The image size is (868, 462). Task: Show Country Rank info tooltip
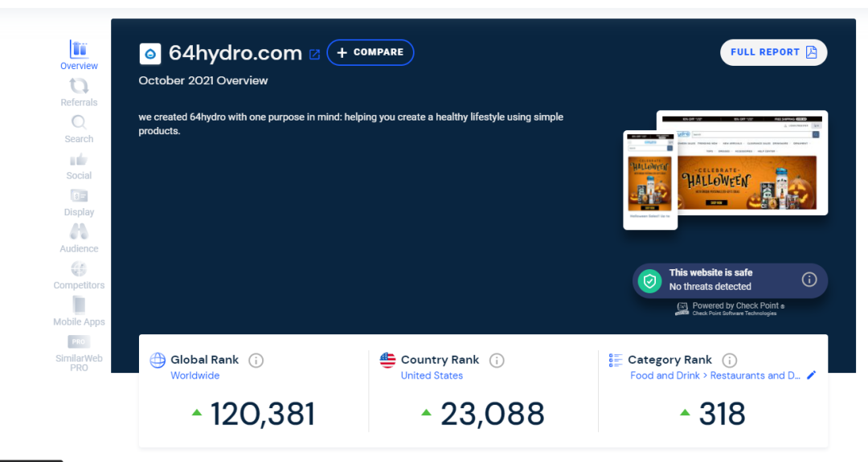[497, 361]
